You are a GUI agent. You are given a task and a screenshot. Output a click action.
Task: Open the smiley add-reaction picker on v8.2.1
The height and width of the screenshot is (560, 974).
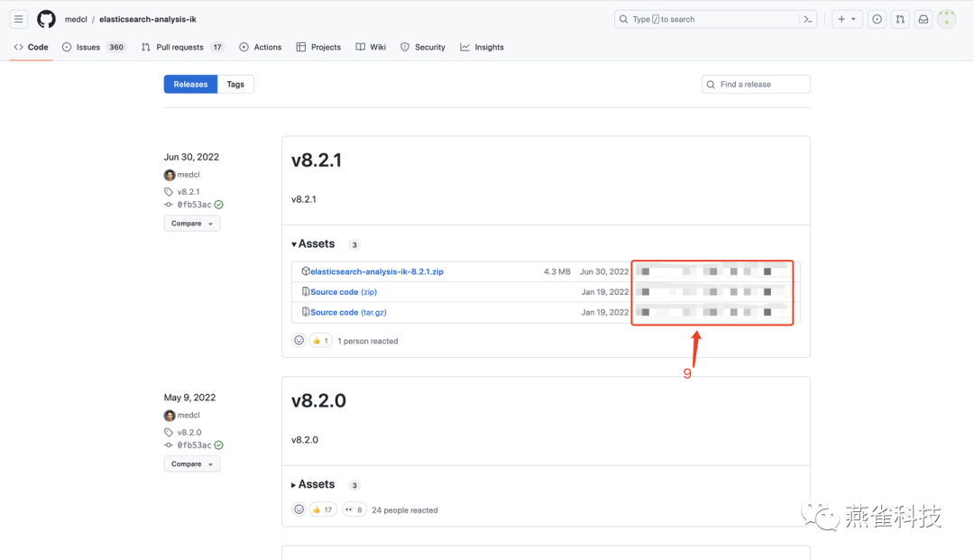tap(299, 340)
